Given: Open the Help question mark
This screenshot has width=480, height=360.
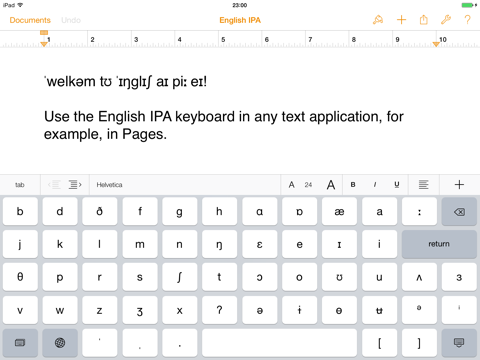Looking at the screenshot, I should [x=467, y=20].
